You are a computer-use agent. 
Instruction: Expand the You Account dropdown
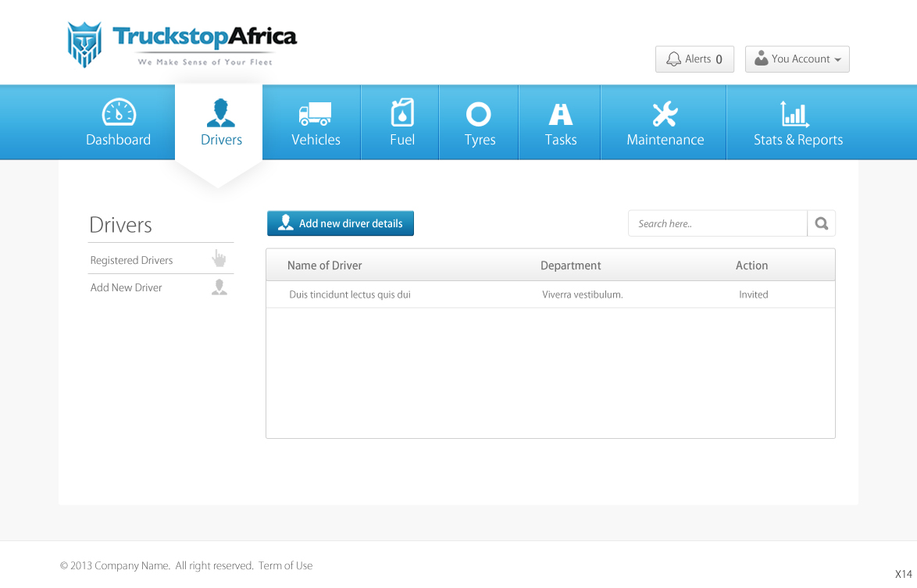tap(797, 59)
